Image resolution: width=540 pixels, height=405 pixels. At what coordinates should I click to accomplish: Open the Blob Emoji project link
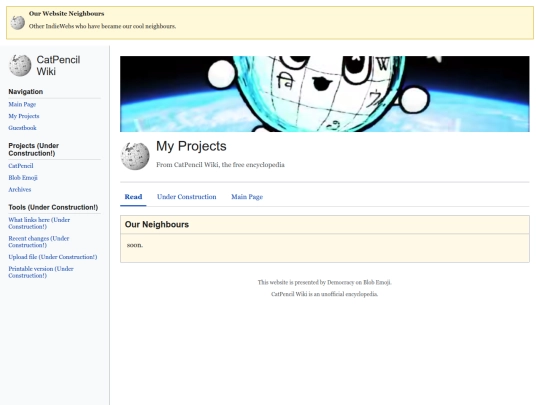(23, 178)
